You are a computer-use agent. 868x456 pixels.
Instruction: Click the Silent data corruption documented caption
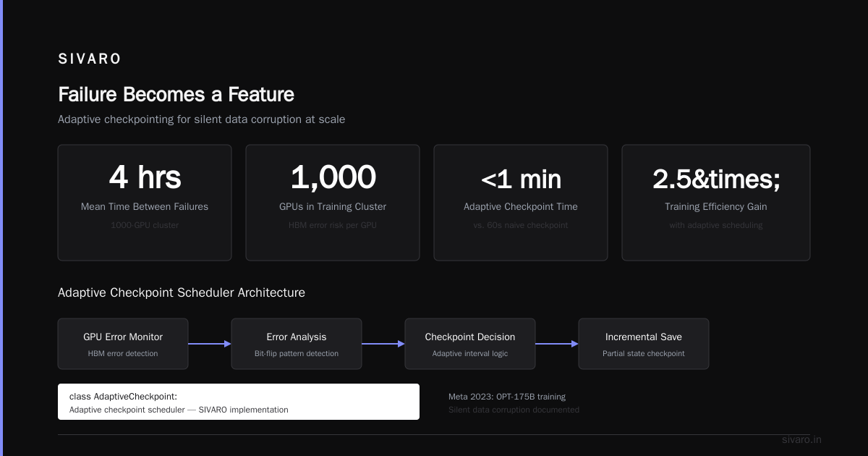pos(514,410)
